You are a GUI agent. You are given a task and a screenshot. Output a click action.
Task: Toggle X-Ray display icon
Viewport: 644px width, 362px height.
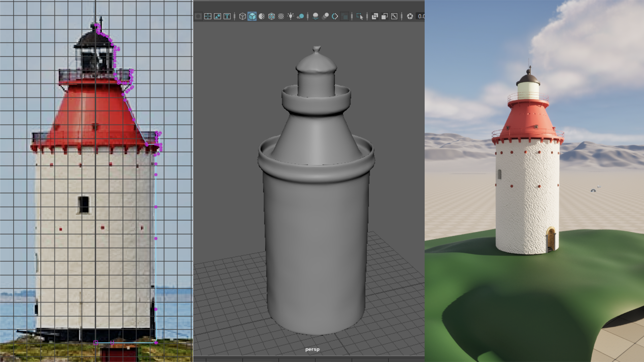(x=375, y=16)
